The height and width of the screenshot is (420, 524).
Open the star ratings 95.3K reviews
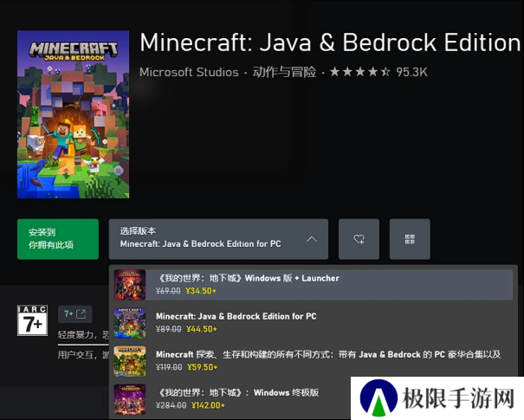point(378,72)
